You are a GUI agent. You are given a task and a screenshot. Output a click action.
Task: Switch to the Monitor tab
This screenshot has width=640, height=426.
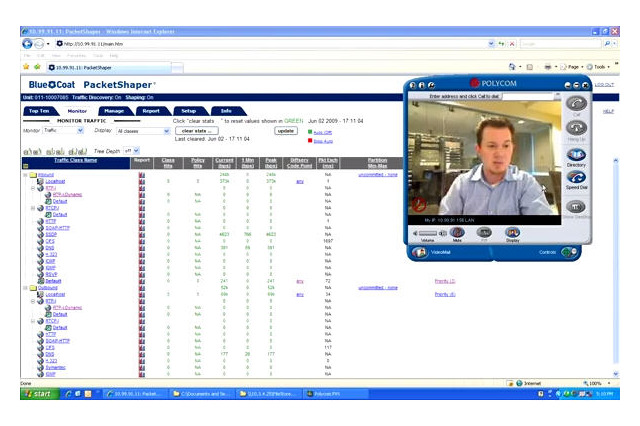[x=77, y=111]
